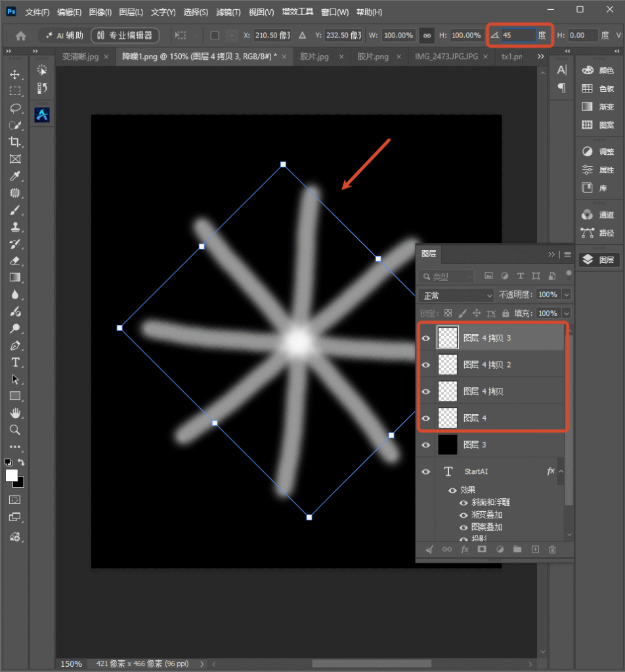Viewport: 625px width, 672px height.
Task: Open the Layers panel menu
Action: (568, 254)
